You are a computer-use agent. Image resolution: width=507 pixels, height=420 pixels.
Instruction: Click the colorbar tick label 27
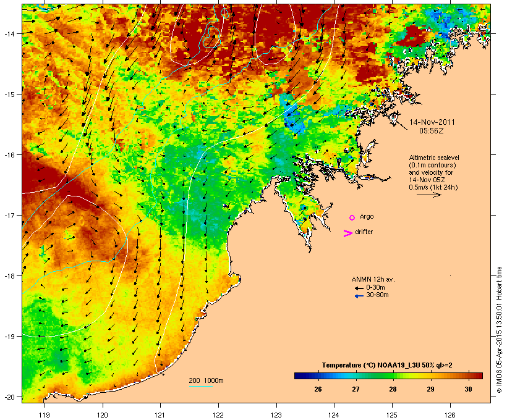pyautogui.click(x=356, y=389)
